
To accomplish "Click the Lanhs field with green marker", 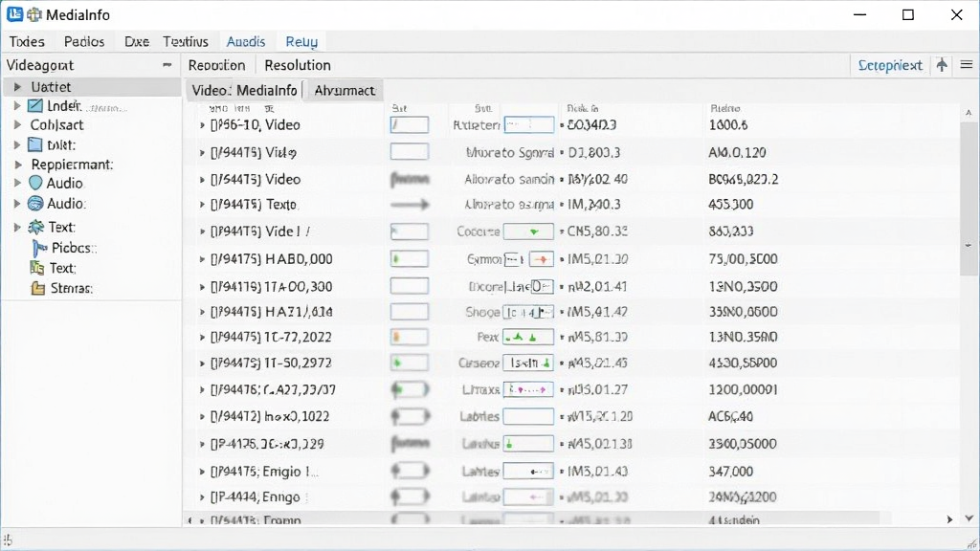I will coord(528,444).
